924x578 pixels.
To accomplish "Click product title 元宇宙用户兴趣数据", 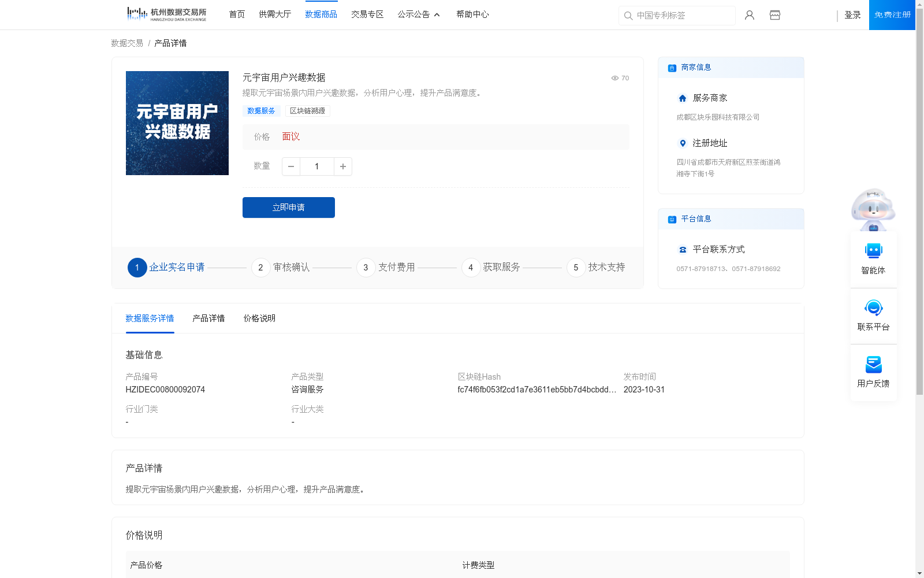I will (x=284, y=77).
